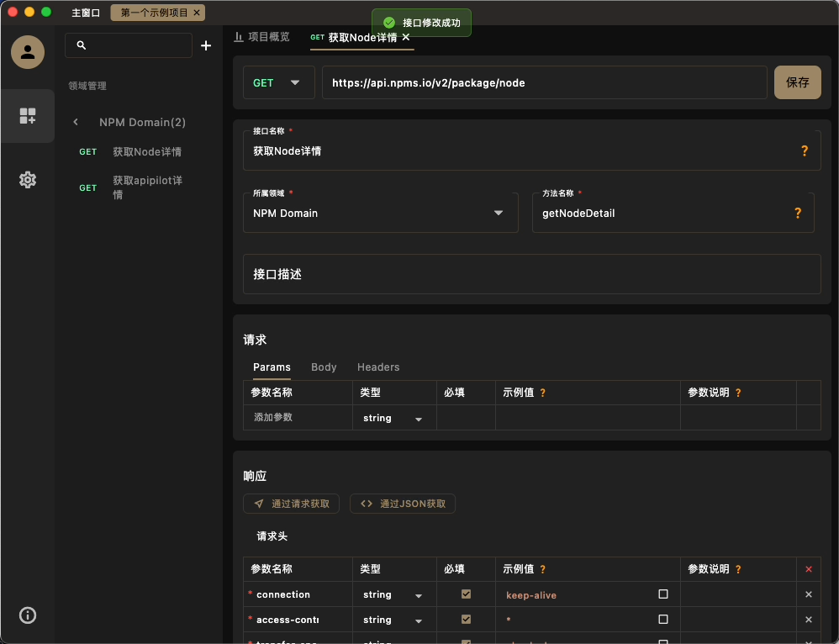Toggle required checkbox for connection
839x644 pixels.
coord(466,594)
